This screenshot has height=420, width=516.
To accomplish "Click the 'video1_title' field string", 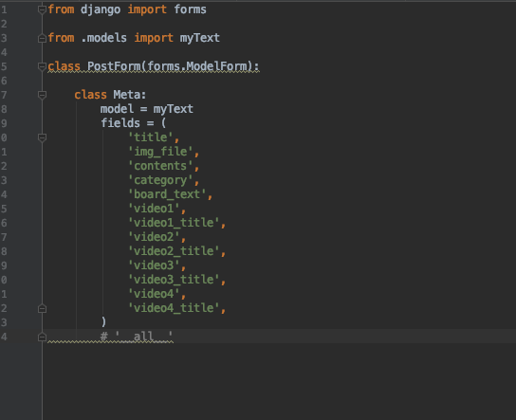I will [x=174, y=223].
